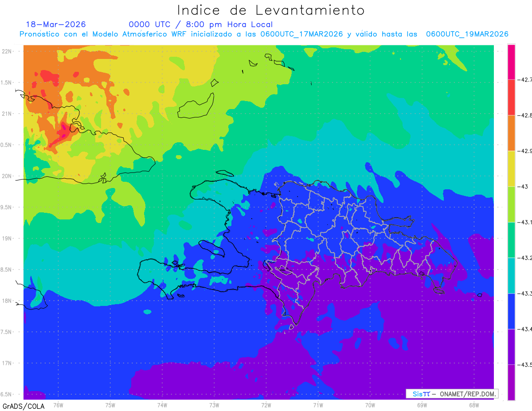The image size is (532, 411).
Task: Click the '75W' longitude label
Action: pyautogui.click(x=110, y=405)
